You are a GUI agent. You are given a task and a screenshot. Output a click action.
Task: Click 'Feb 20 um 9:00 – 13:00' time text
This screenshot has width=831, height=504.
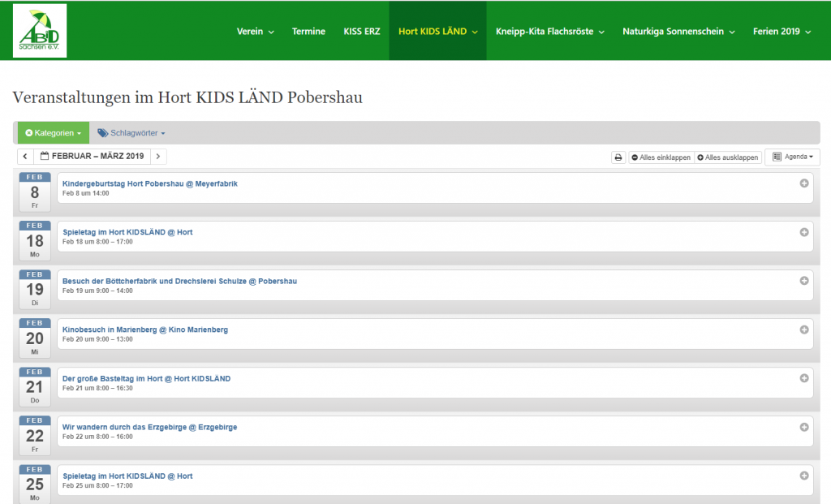(97, 339)
